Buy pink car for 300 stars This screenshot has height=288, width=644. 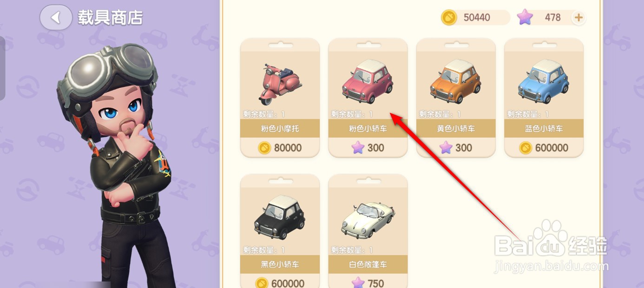368,148
